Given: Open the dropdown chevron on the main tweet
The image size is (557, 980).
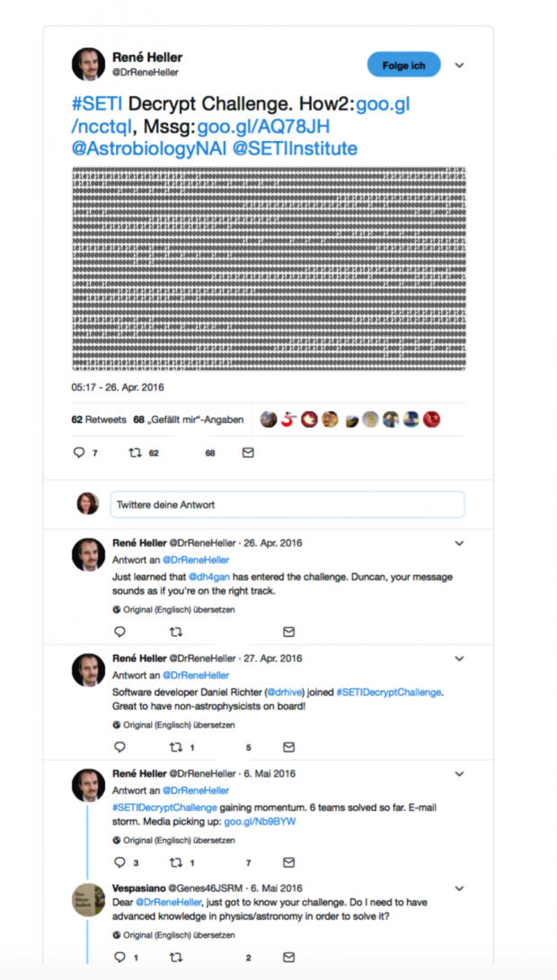Looking at the screenshot, I should pyautogui.click(x=459, y=66).
